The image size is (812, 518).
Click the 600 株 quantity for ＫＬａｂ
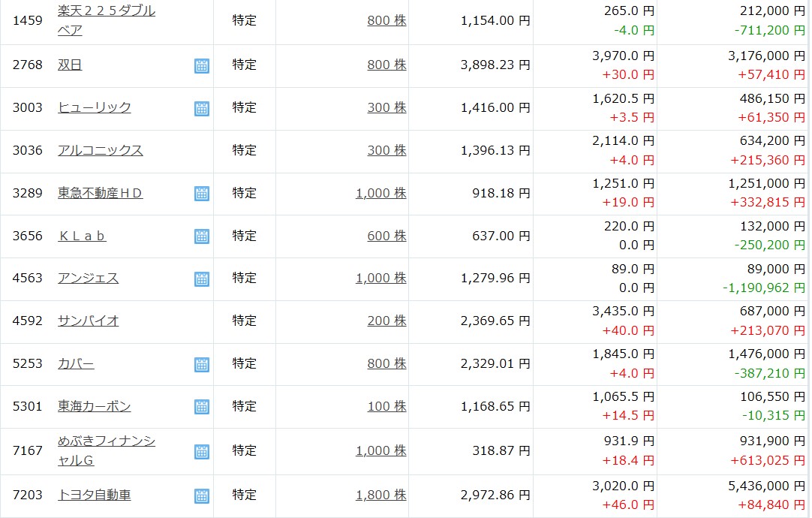click(386, 236)
